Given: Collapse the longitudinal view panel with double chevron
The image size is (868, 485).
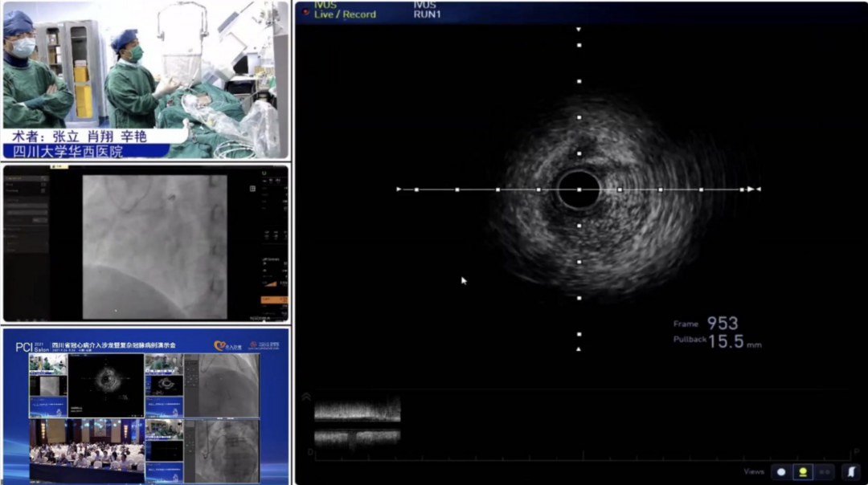Looking at the screenshot, I should (x=306, y=397).
